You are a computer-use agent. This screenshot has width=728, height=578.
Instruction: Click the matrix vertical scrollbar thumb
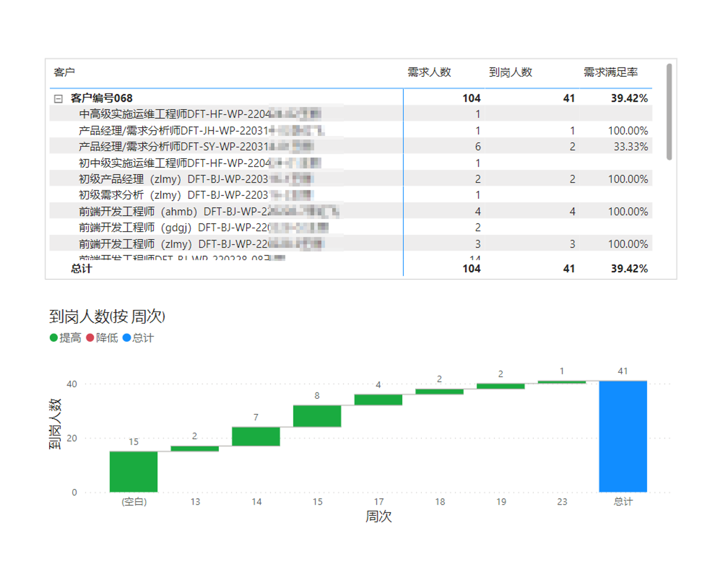tap(669, 111)
